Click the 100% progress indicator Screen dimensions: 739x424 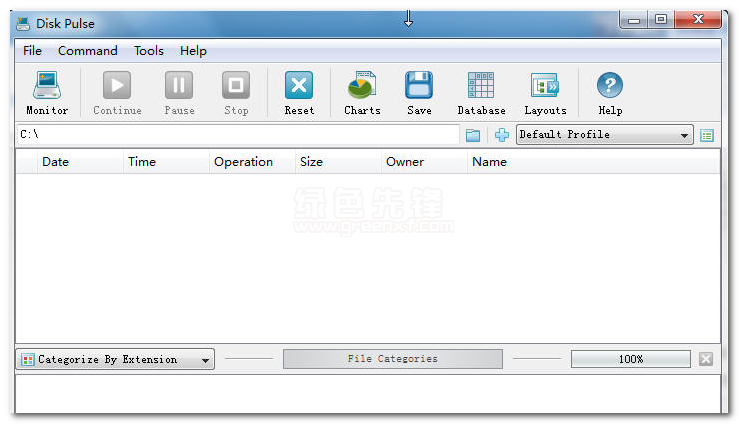631,359
